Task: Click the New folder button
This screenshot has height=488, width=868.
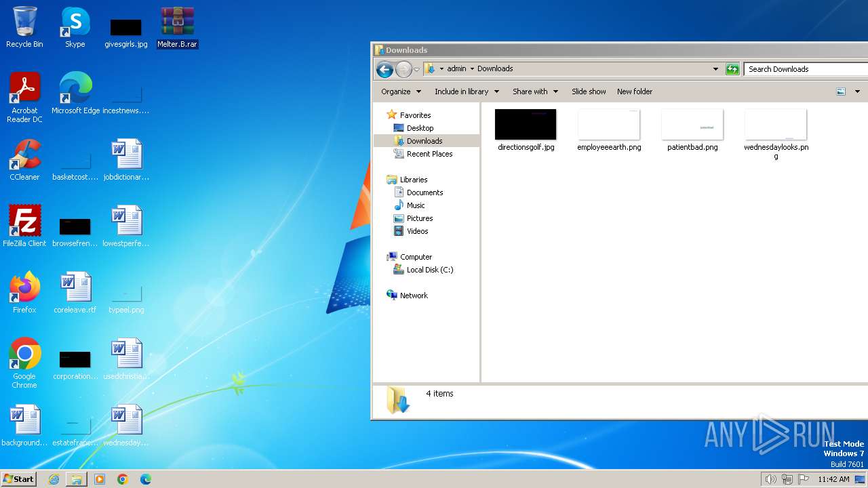Action: coord(635,91)
